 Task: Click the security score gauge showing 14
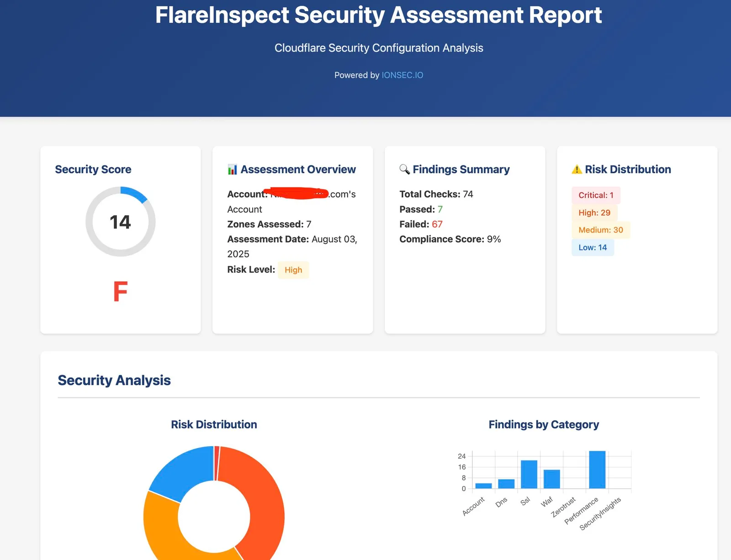121,222
